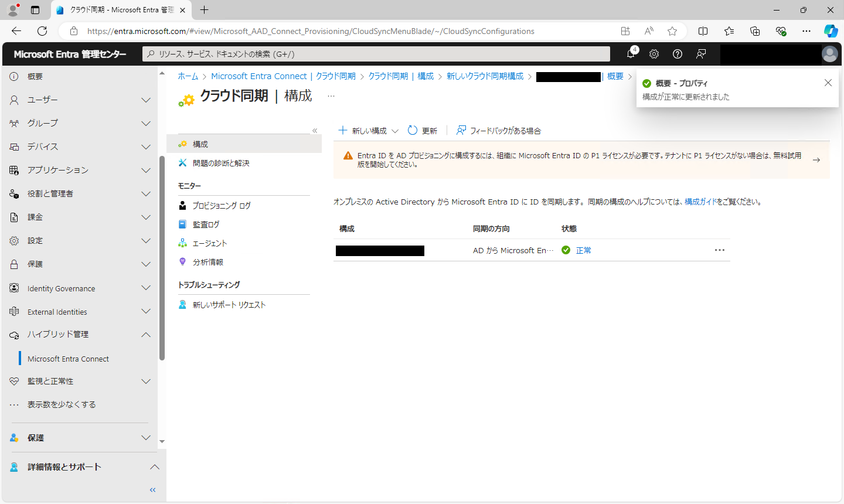
Task: Click the ellipsis beside the page title
Action: [x=331, y=96]
